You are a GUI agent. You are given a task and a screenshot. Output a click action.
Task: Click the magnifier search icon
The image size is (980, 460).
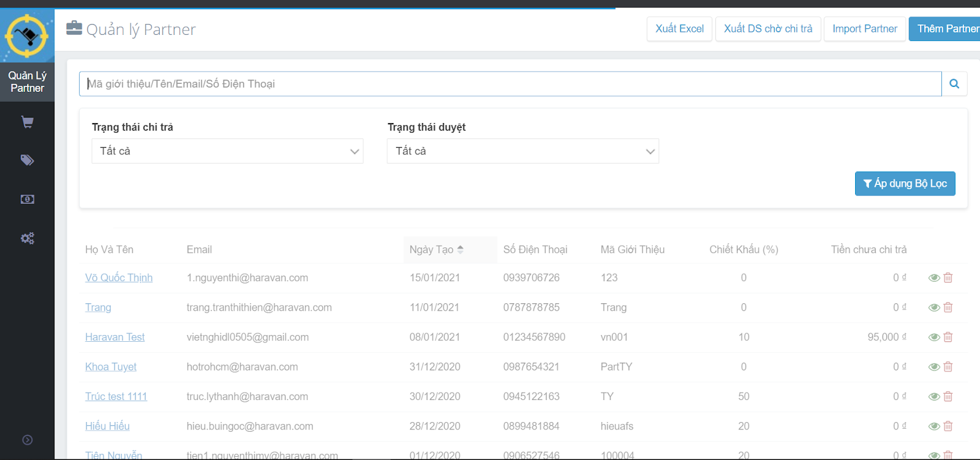click(x=954, y=84)
